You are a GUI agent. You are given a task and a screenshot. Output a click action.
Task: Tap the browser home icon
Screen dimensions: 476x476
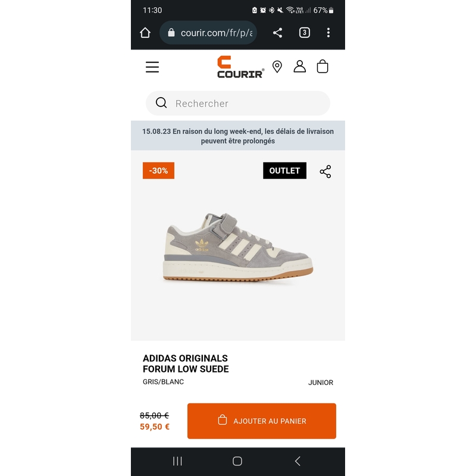click(x=145, y=33)
